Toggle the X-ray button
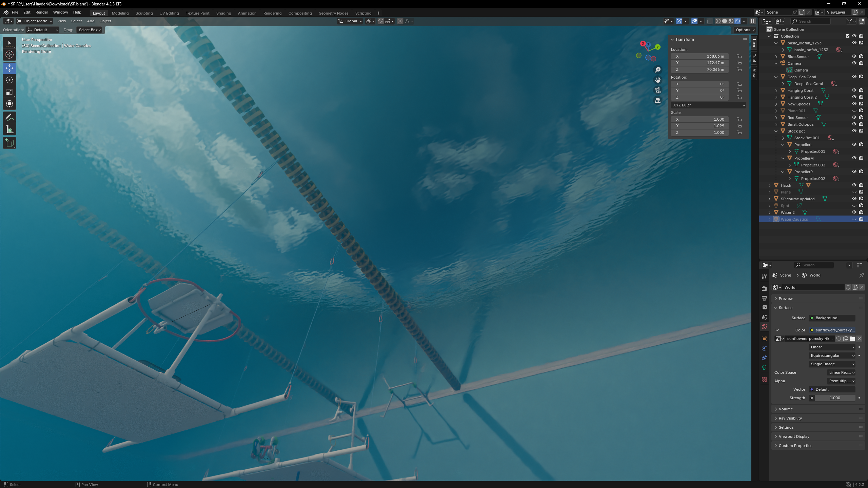The image size is (868, 488). [x=709, y=21]
